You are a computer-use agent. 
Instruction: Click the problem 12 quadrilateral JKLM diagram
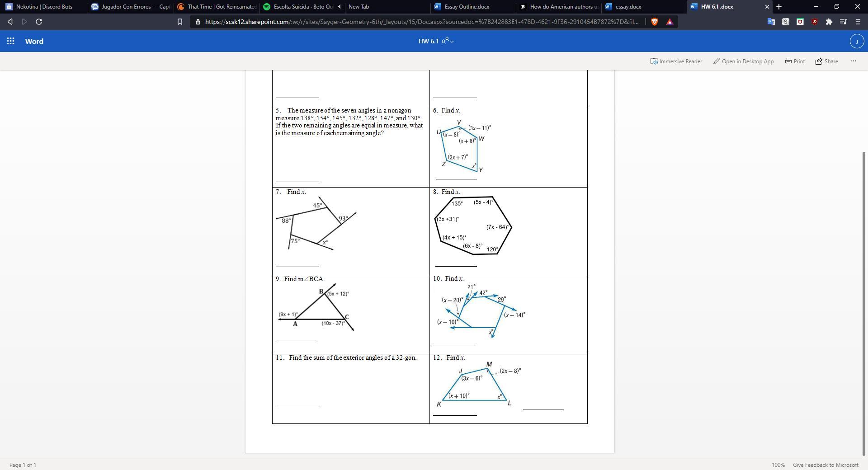pyautogui.click(x=478, y=384)
